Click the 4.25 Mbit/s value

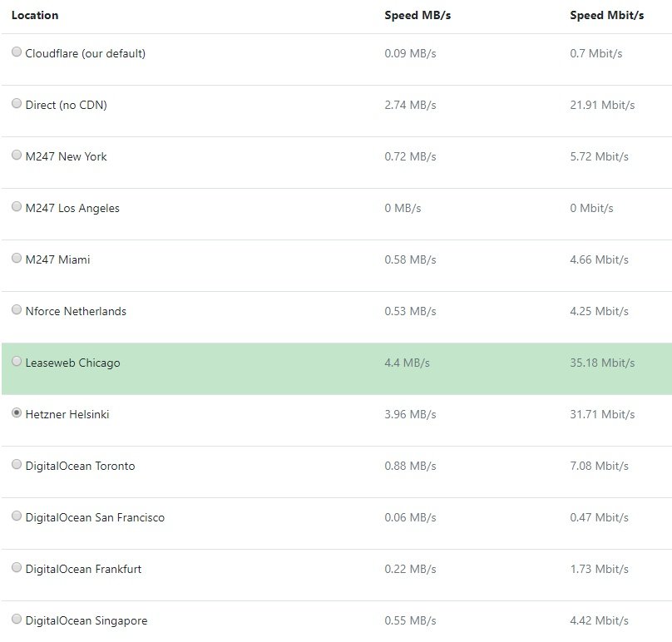point(600,311)
